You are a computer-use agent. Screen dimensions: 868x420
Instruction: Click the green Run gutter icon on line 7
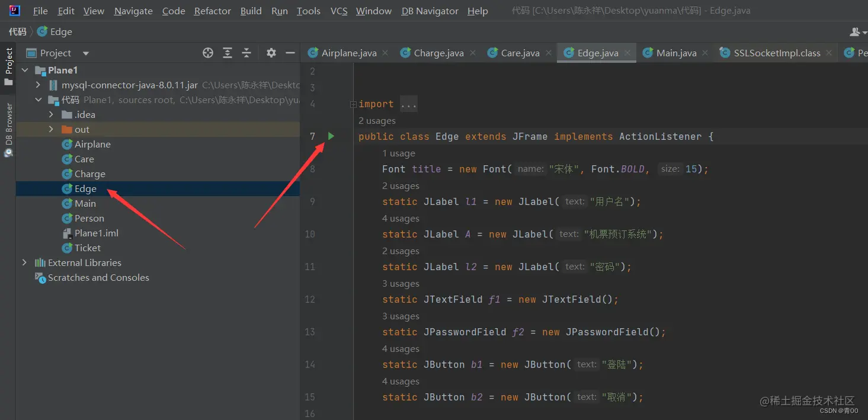point(331,136)
